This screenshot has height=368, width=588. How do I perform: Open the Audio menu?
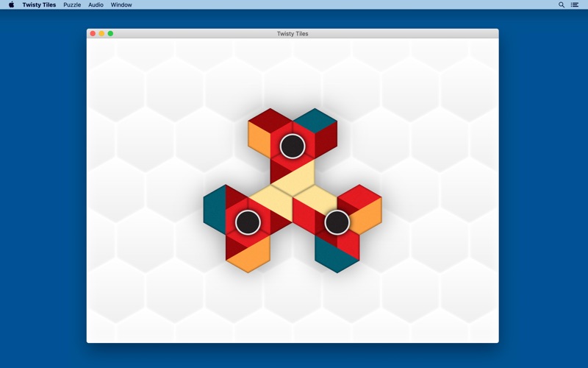tap(96, 5)
